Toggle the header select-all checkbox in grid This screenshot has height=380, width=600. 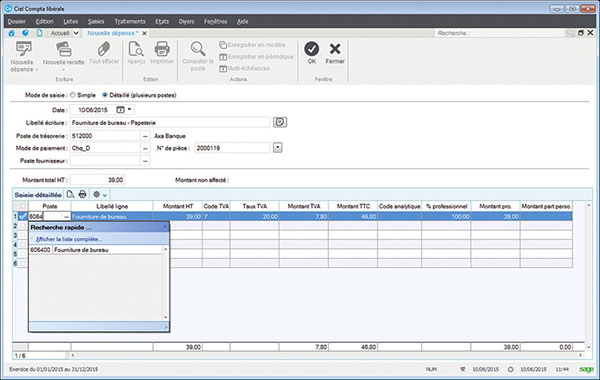tap(23, 206)
